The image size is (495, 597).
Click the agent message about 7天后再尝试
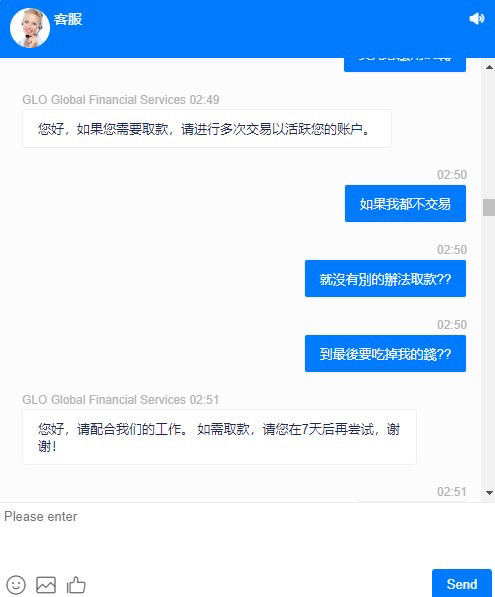(x=219, y=437)
